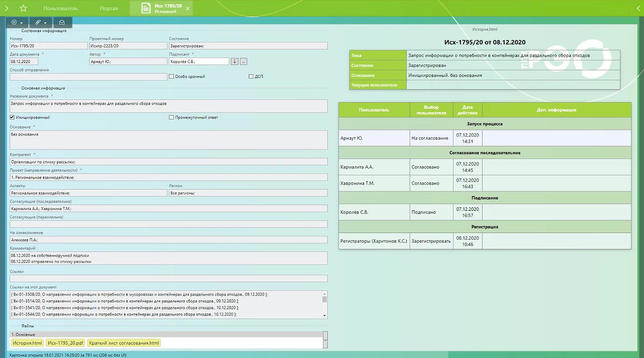Click the Выбор пользователя column header
The image size is (644, 358).
point(431,110)
